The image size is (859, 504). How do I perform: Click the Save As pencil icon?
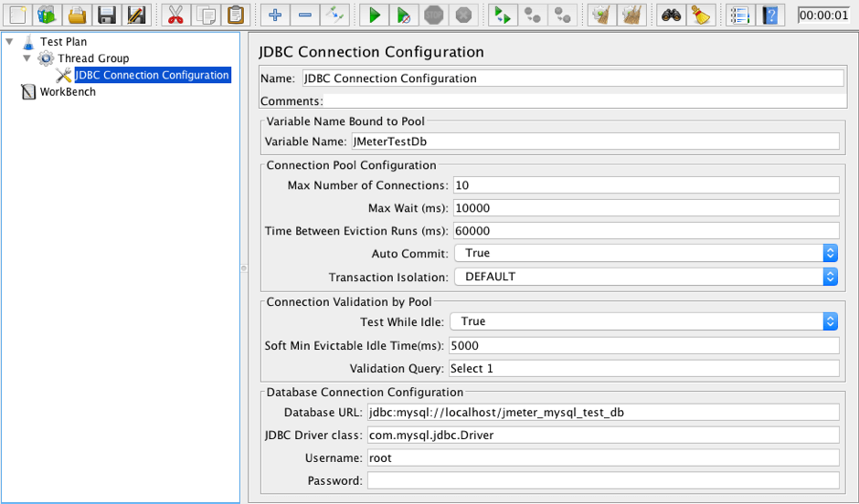point(136,15)
